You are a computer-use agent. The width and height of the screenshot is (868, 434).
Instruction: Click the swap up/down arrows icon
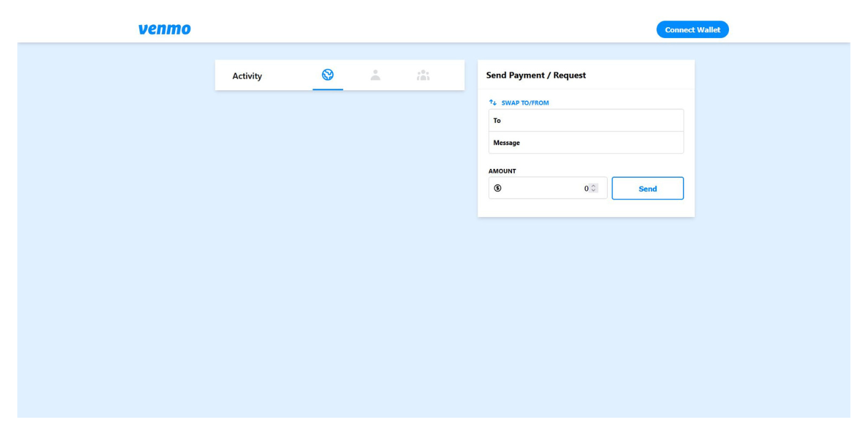(492, 102)
